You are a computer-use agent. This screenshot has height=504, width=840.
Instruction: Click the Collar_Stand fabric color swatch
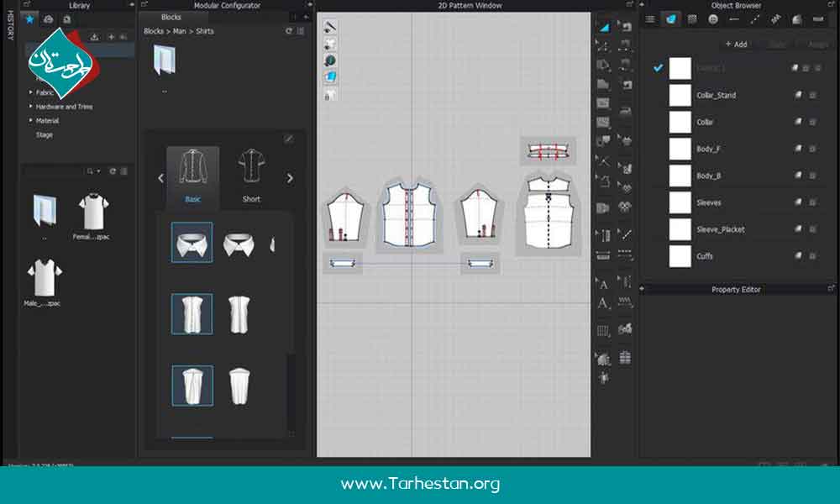(680, 95)
